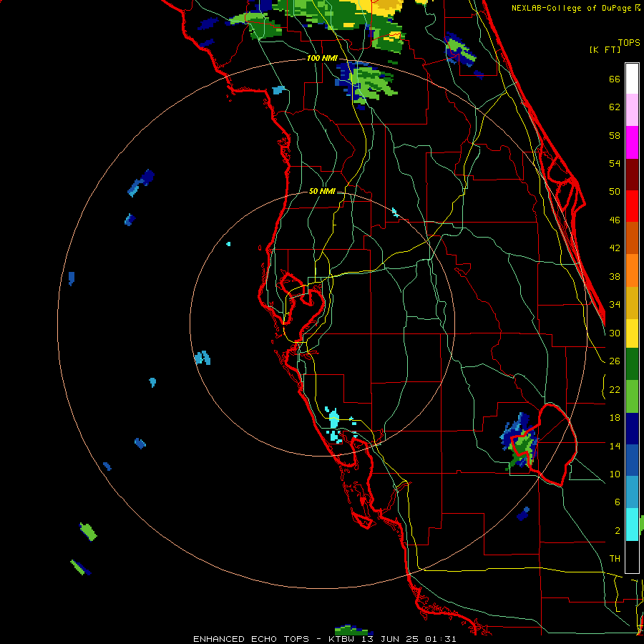This screenshot has height=644, width=644.
Task: Click the "58" legend value
Action: (615, 135)
